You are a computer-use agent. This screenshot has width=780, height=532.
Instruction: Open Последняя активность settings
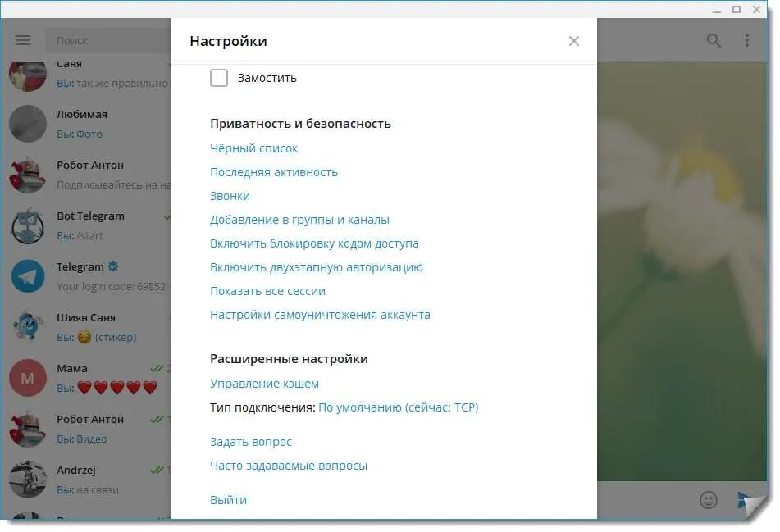click(274, 171)
